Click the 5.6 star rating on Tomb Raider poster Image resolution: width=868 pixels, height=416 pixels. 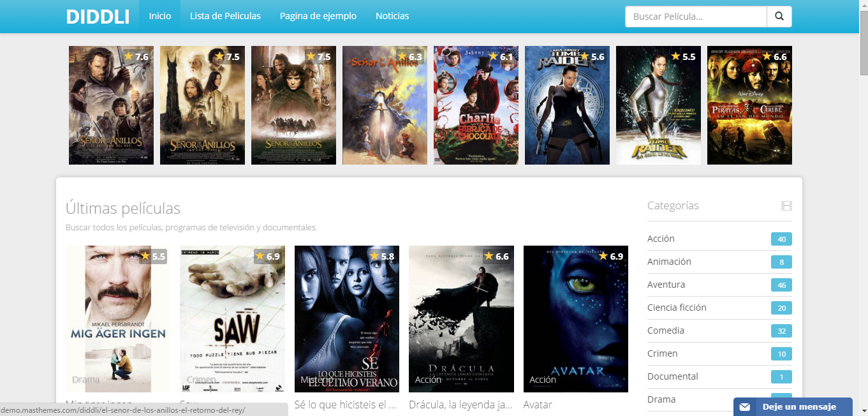point(592,57)
